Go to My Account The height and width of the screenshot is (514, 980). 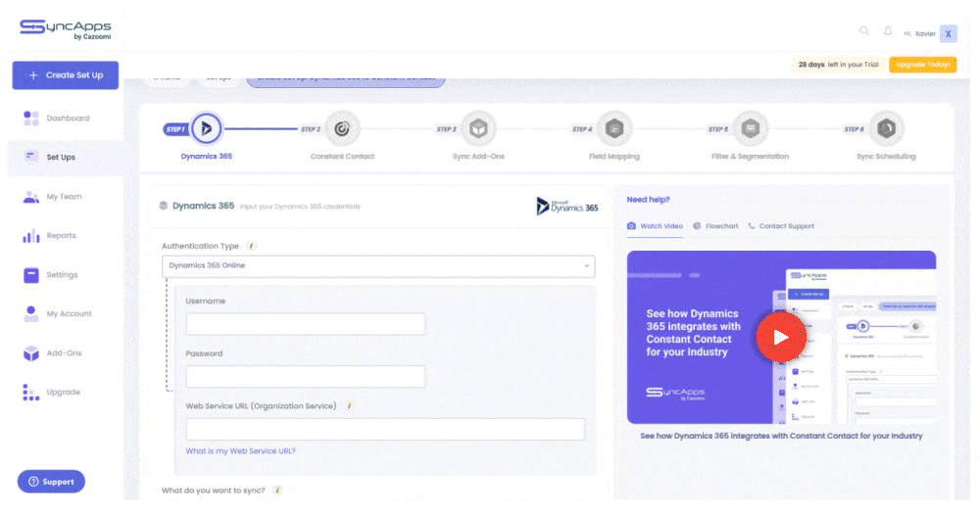point(57,313)
